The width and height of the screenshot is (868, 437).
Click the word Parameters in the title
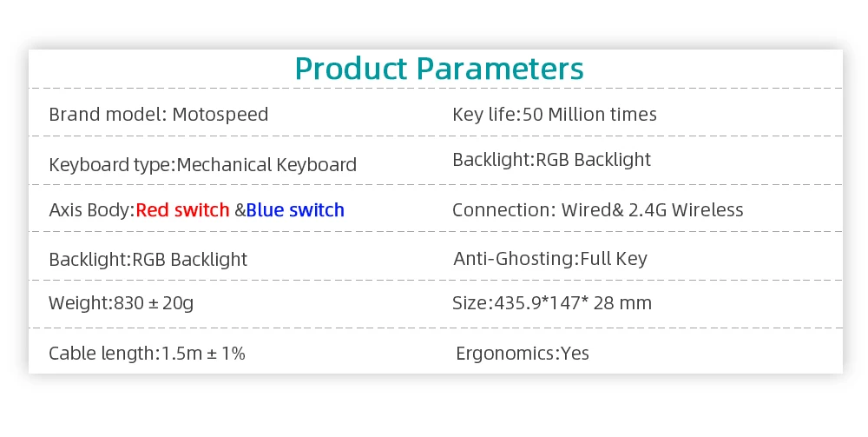(x=500, y=69)
